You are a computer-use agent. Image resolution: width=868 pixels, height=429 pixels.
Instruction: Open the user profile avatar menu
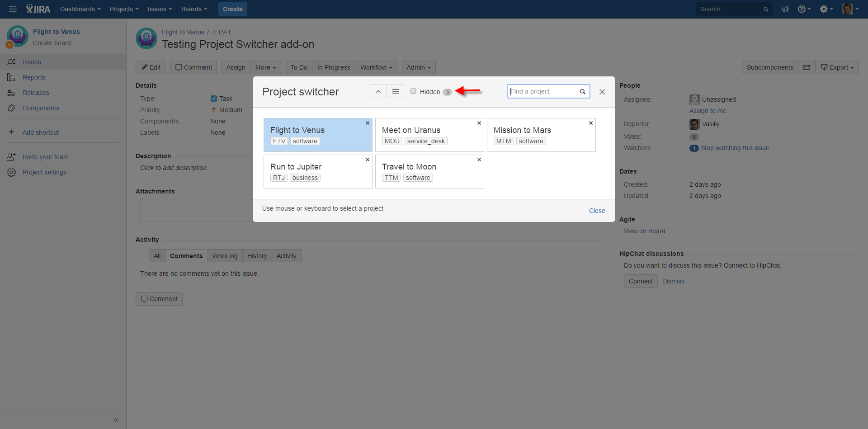click(x=850, y=9)
